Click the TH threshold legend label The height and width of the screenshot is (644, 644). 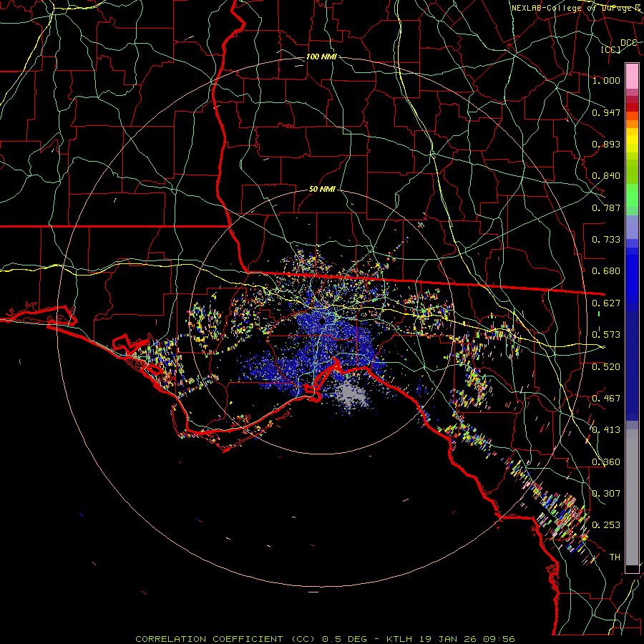point(615,557)
